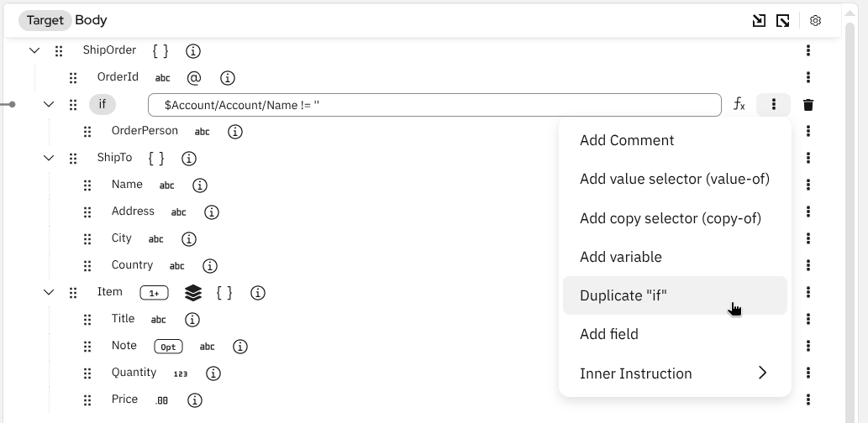
Task: Click the Opt badge on Note
Action: point(168,347)
